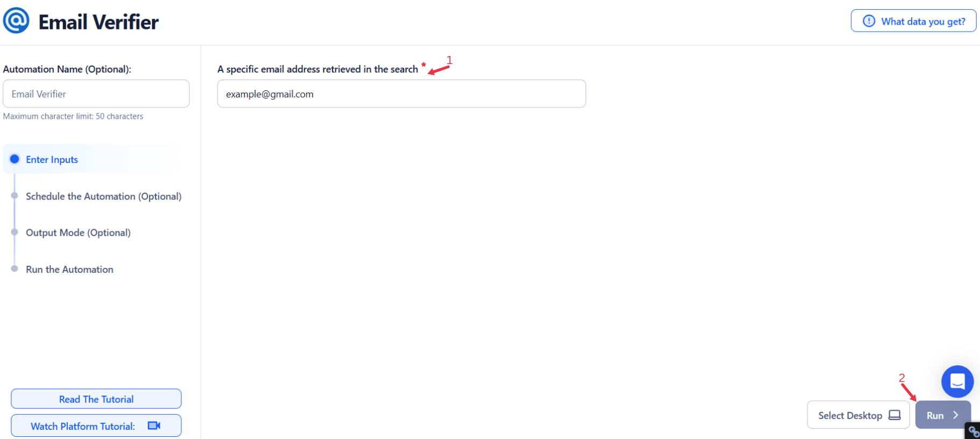This screenshot has width=980, height=439.
Task: Focus the Automation Name input field
Action: pos(96,94)
